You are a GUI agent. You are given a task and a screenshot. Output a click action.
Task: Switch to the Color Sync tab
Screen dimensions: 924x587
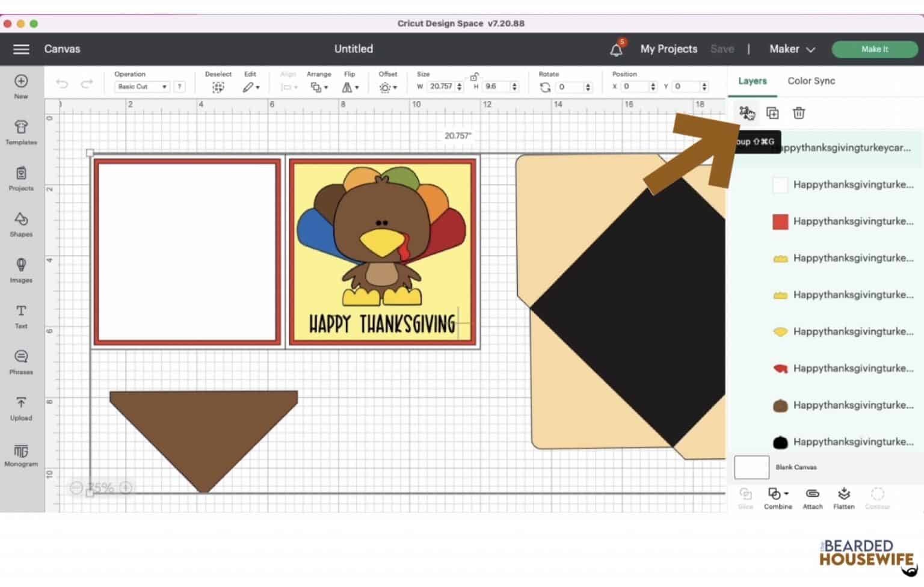[811, 81]
